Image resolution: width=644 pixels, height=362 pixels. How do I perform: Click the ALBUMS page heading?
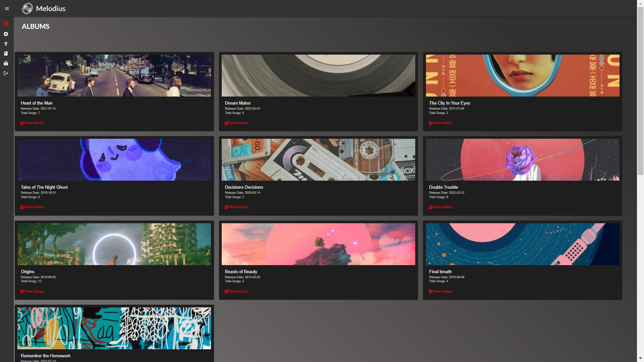[x=36, y=26]
